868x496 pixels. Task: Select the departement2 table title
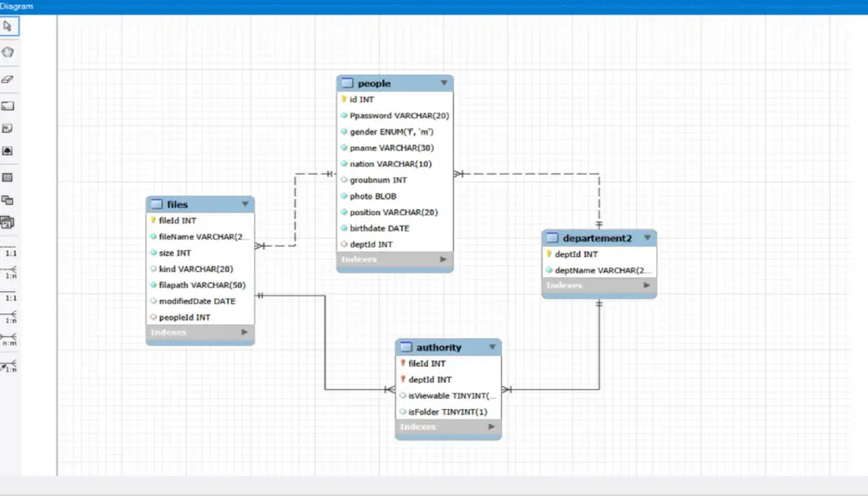(597, 238)
